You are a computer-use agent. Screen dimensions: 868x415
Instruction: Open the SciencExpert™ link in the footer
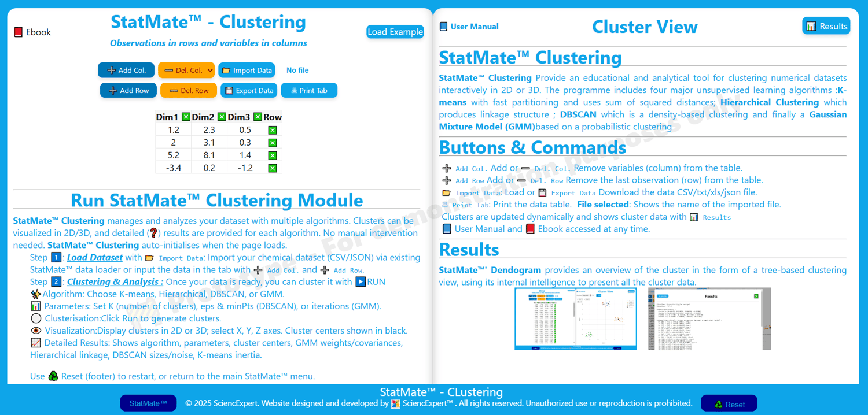(422, 403)
